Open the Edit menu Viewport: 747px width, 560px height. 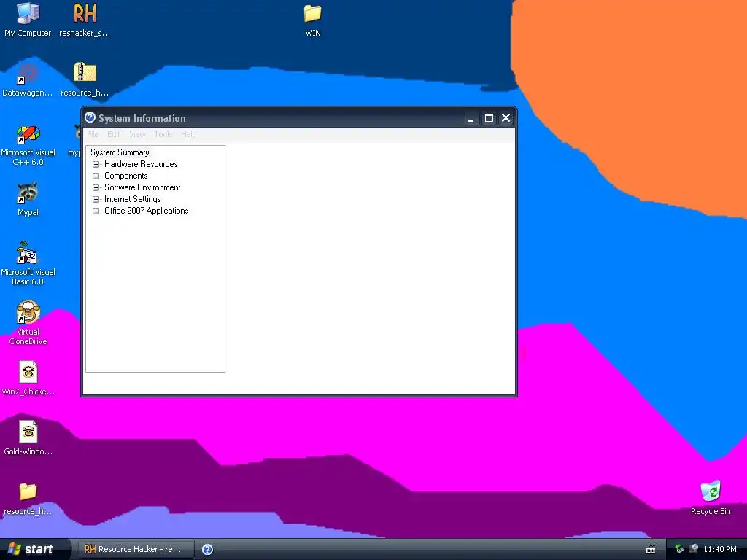[113, 134]
